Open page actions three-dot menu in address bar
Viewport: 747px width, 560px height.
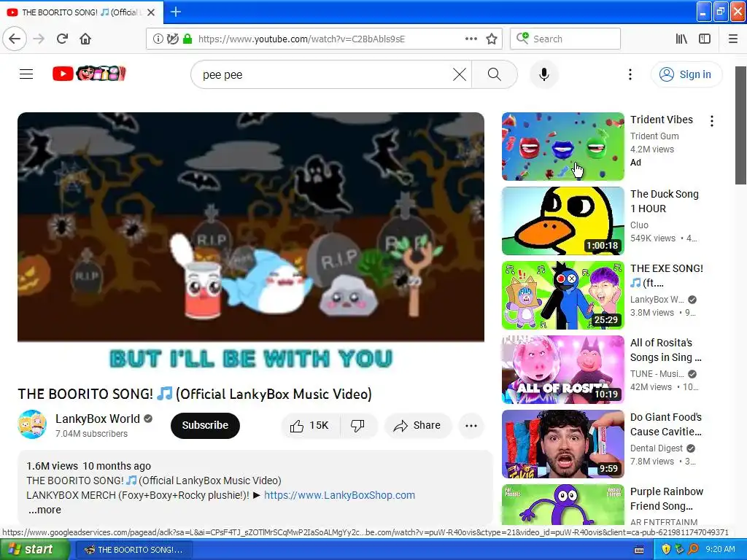tap(471, 39)
